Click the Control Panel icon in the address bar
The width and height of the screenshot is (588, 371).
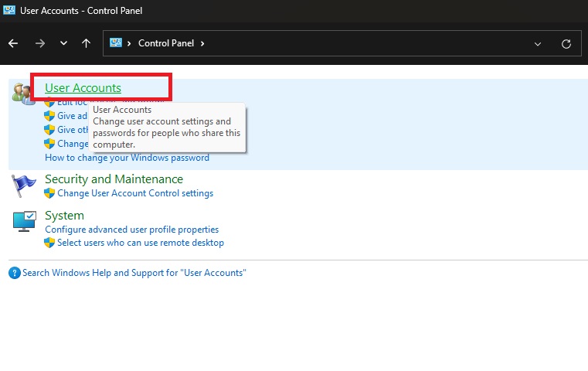pyautogui.click(x=115, y=43)
